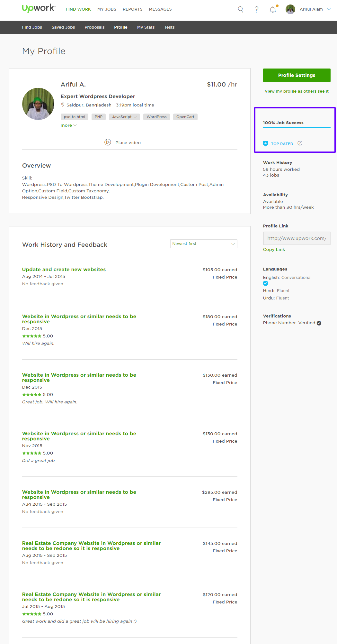Open the REPORTS menu

(133, 9)
